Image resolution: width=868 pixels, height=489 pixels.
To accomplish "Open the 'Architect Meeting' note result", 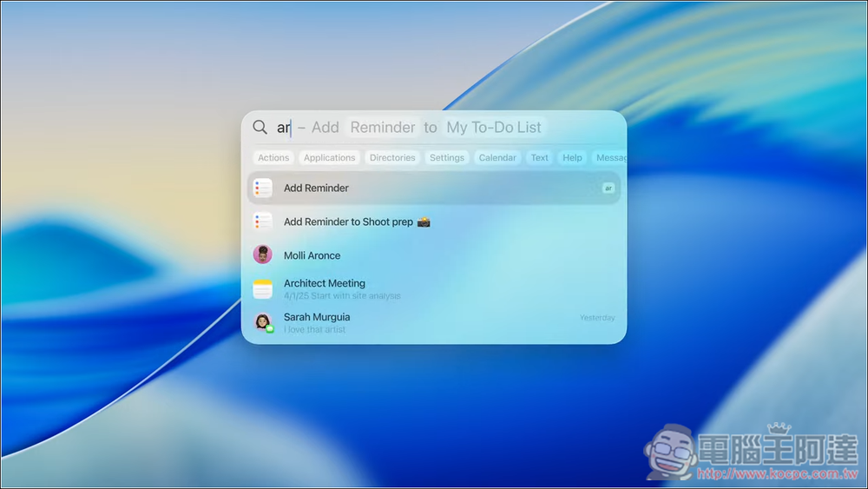I will tap(434, 289).
